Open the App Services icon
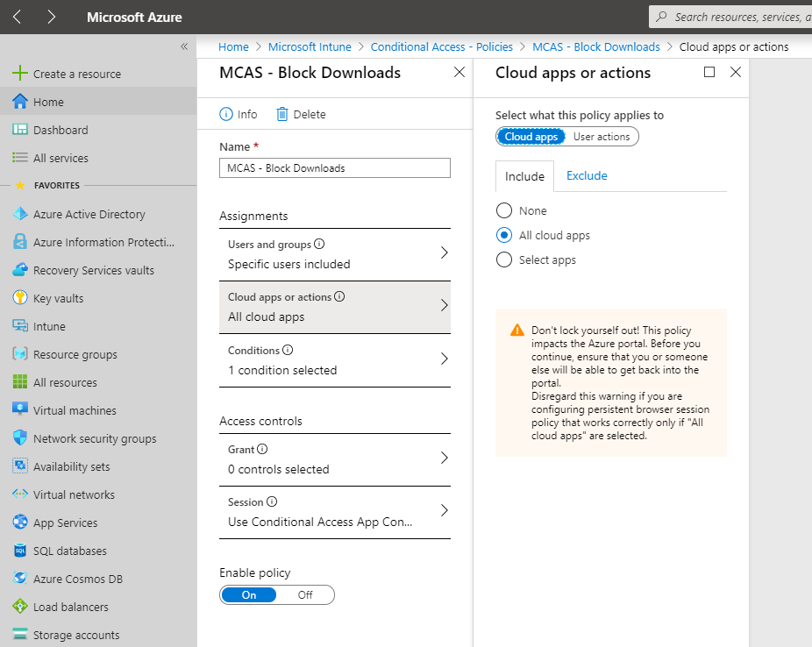812x647 pixels. [x=19, y=522]
